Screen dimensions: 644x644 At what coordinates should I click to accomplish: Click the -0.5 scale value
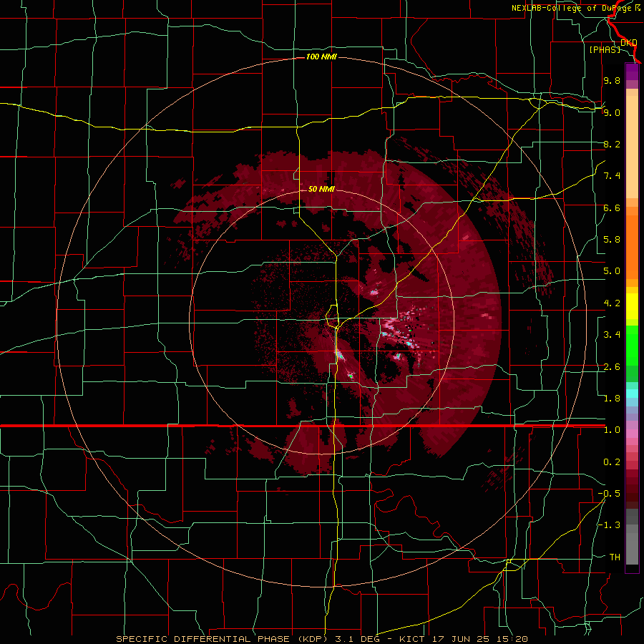609,494
